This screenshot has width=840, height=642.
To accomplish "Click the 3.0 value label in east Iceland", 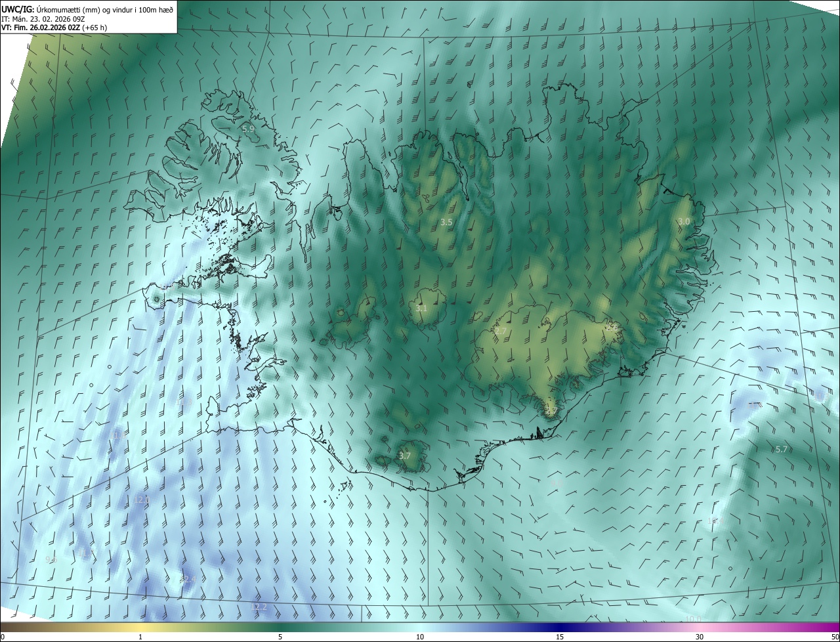I will click(x=684, y=222).
